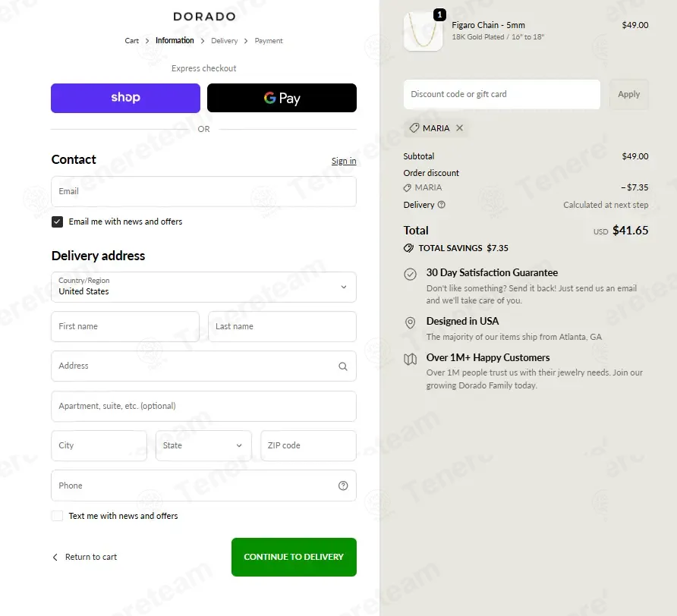Click the '30 Day Satisfaction Guarantee' heading
Image resolution: width=677 pixels, height=616 pixels.
492,273
